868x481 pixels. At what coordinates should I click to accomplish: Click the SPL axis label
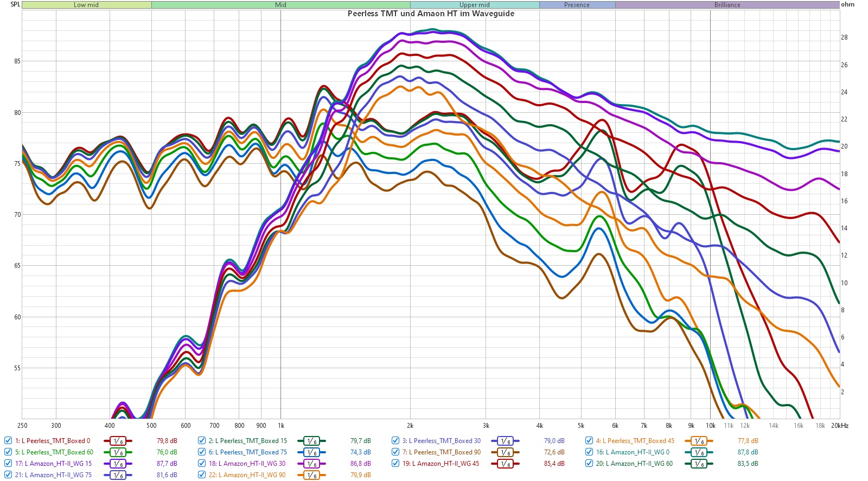pyautogui.click(x=15, y=4)
